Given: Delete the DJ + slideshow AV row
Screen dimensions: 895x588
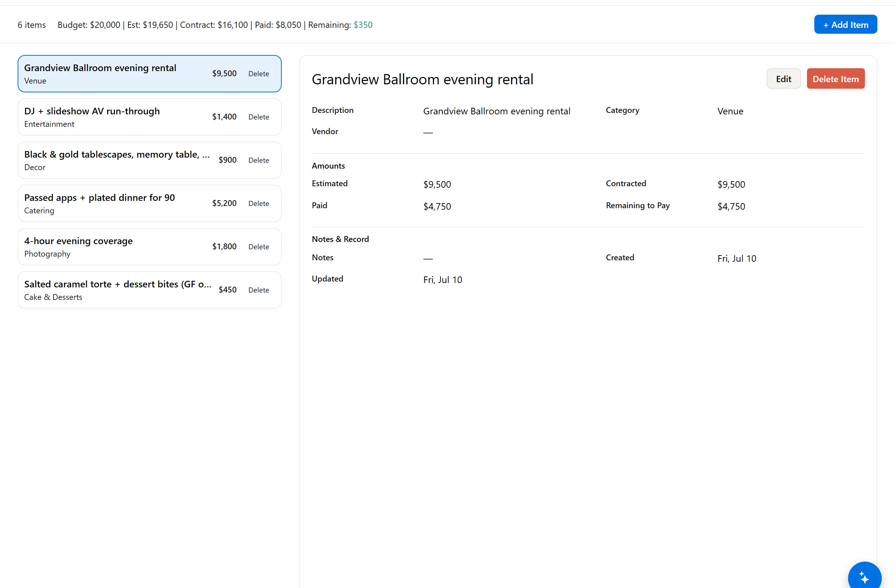Looking at the screenshot, I should click(258, 117).
